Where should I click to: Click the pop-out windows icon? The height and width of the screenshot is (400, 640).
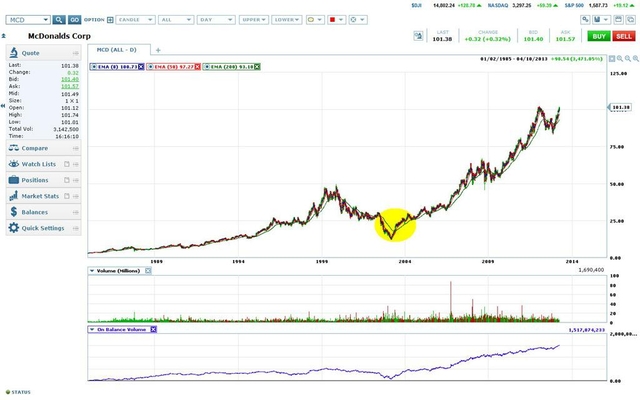coord(631,20)
